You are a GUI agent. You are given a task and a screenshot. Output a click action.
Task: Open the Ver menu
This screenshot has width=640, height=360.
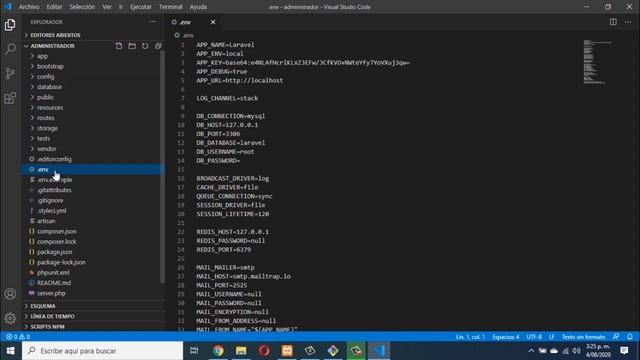[107, 7]
